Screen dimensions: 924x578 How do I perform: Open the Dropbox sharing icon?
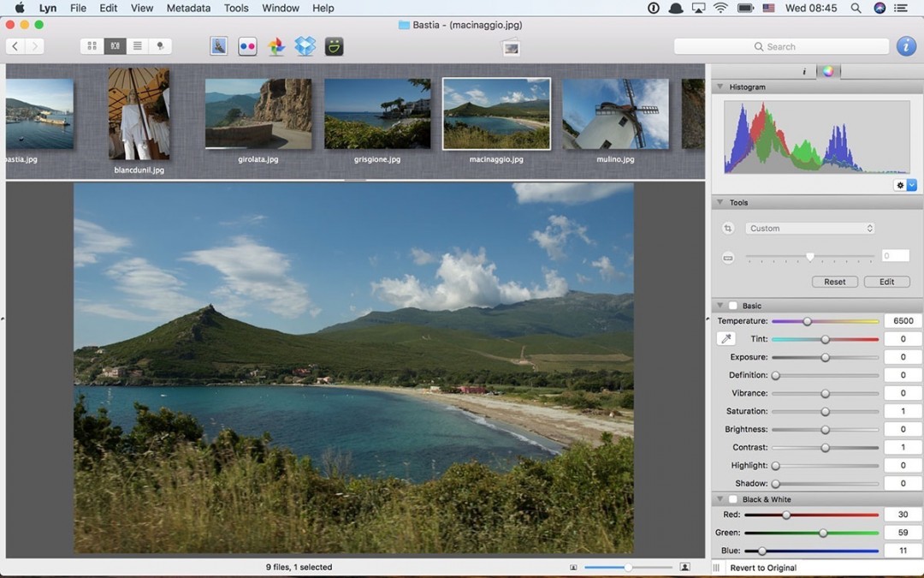[x=305, y=46]
